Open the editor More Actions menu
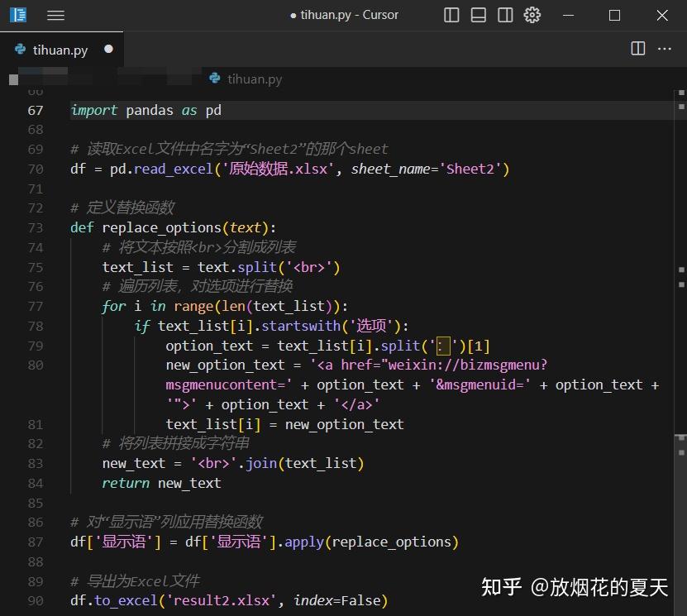Screen dimensions: 687x616 coord(665,49)
